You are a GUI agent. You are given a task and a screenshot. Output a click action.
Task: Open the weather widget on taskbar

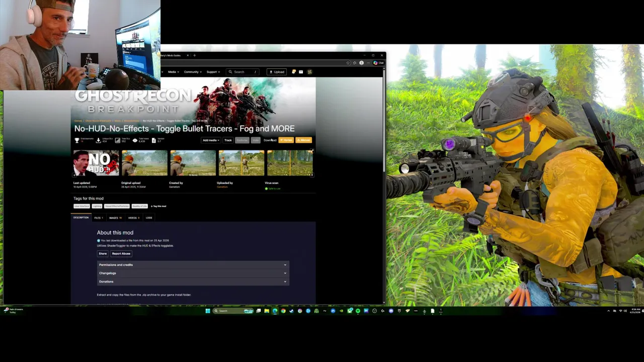tap(13, 310)
